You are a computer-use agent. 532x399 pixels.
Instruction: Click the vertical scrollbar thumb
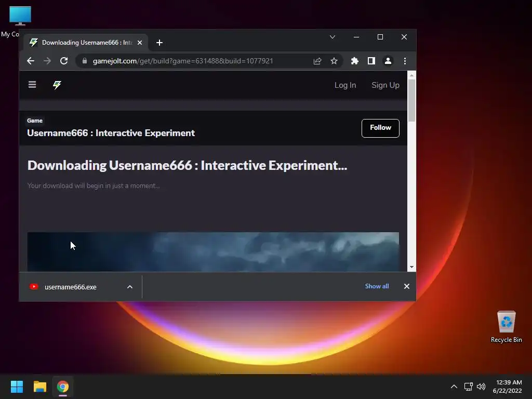(x=411, y=100)
